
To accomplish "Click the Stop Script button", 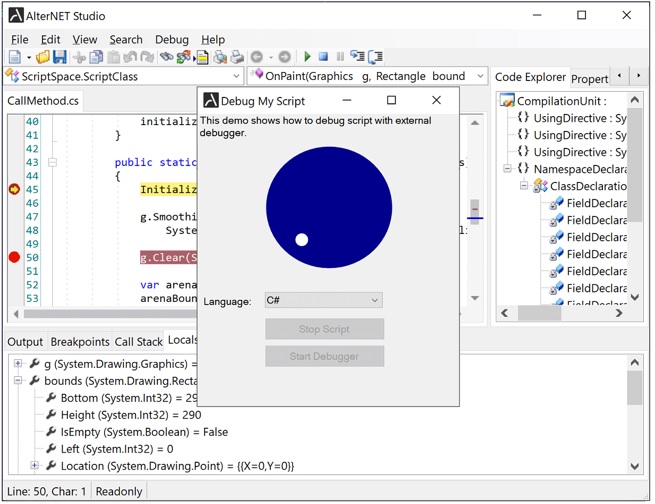I will pos(324,330).
